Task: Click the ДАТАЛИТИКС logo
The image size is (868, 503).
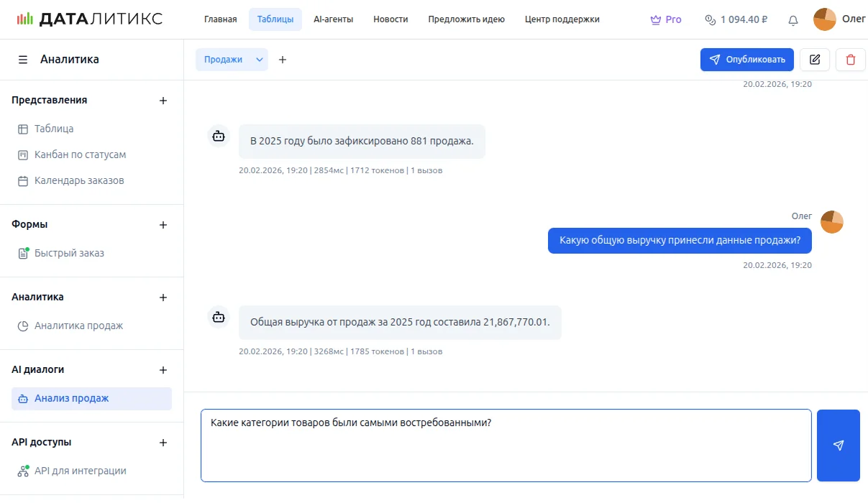Action: [x=90, y=19]
